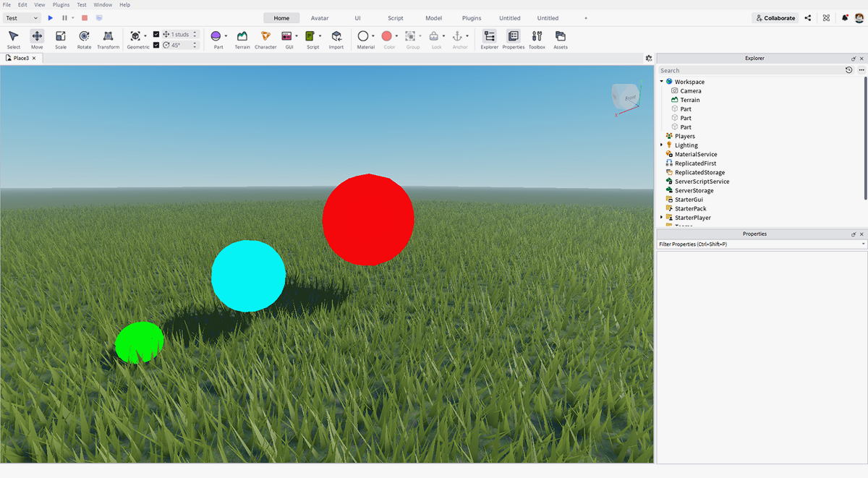Open the Script type dropdown arrow

pos(320,35)
